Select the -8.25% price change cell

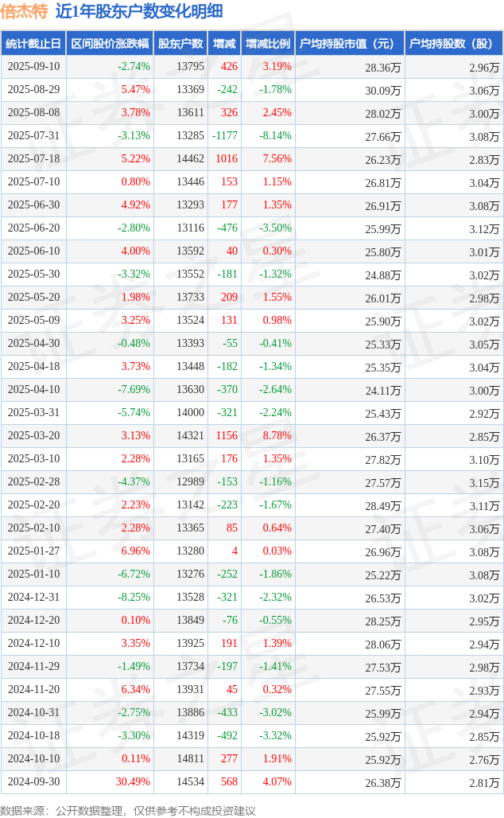pyautogui.click(x=134, y=597)
